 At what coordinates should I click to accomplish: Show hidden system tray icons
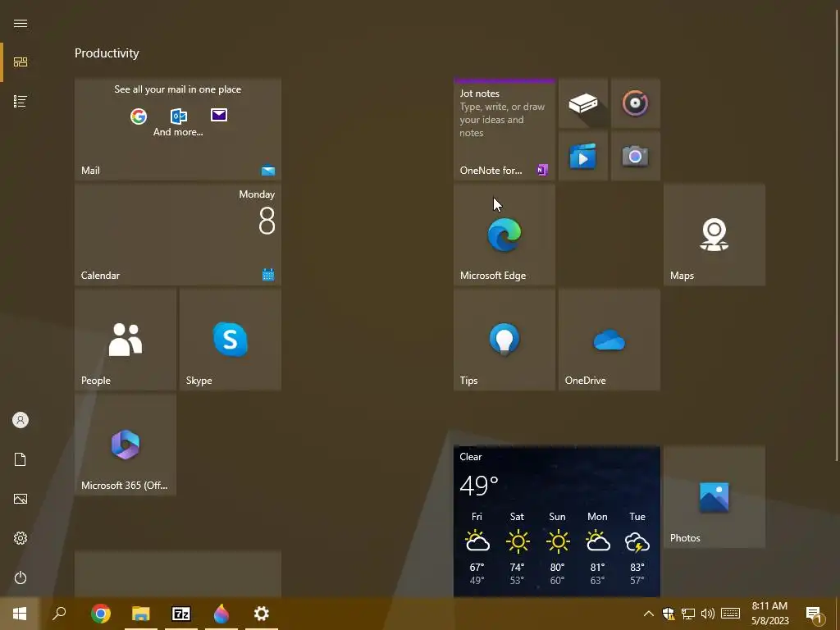(648, 614)
